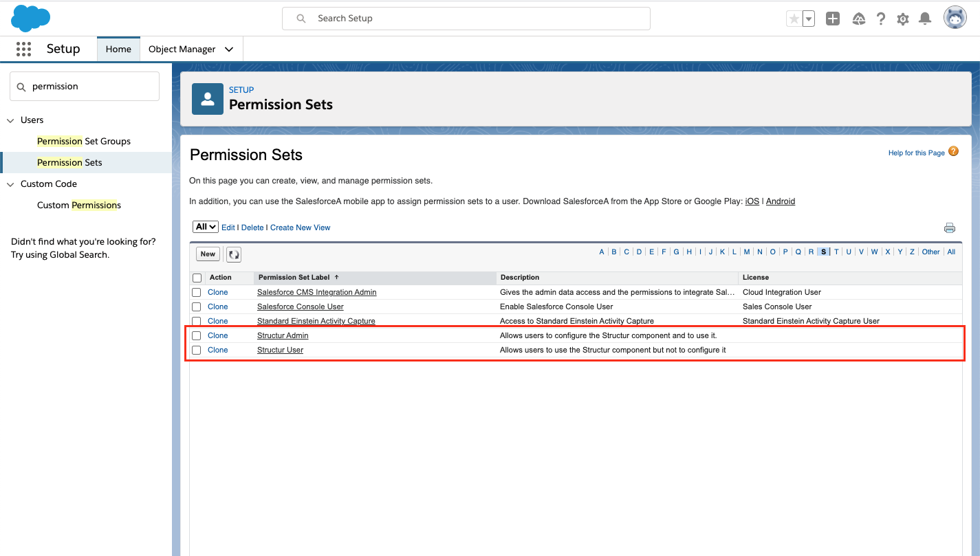Viewport: 980px width, 556px height.
Task: Click the magnifier icon in Quick Find
Action: coord(21,87)
